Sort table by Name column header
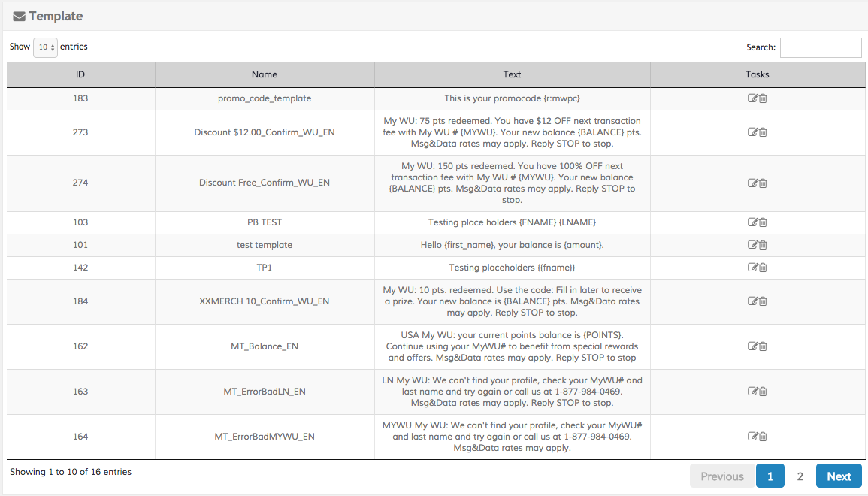Viewport: 868px width, 496px height. [x=265, y=74]
